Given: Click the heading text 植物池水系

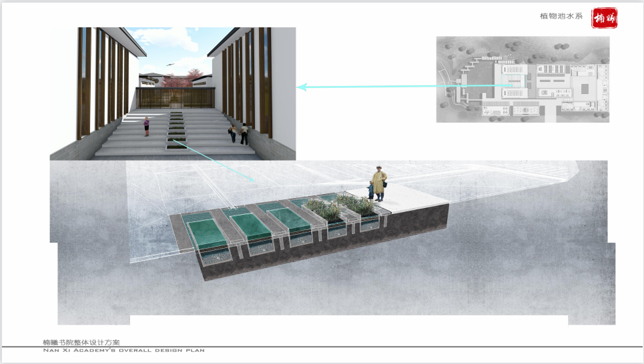Looking at the screenshot, I should (x=561, y=16).
